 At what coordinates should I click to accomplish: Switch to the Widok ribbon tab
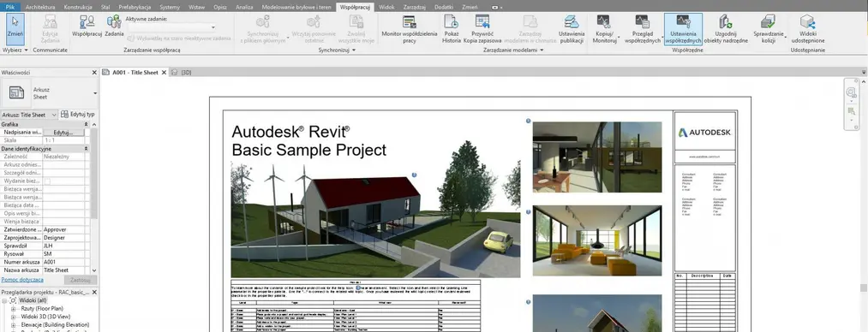pyautogui.click(x=387, y=7)
